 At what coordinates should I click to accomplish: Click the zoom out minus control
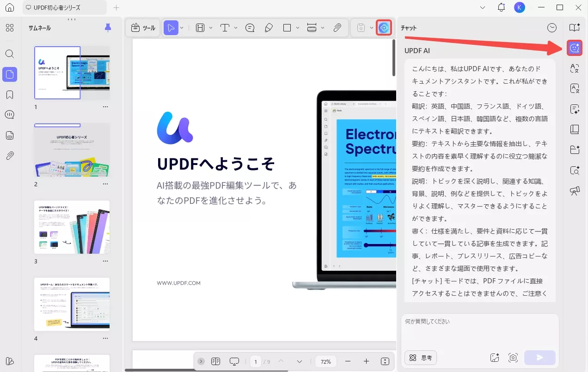tap(348, 361)
